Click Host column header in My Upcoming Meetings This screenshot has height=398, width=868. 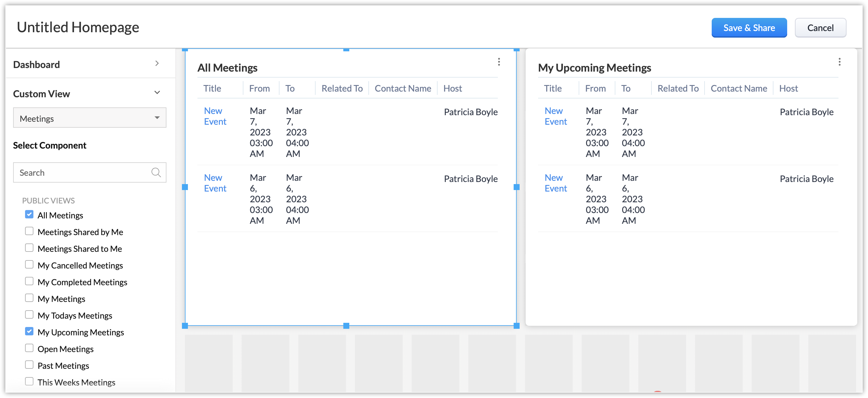(788, 88)
